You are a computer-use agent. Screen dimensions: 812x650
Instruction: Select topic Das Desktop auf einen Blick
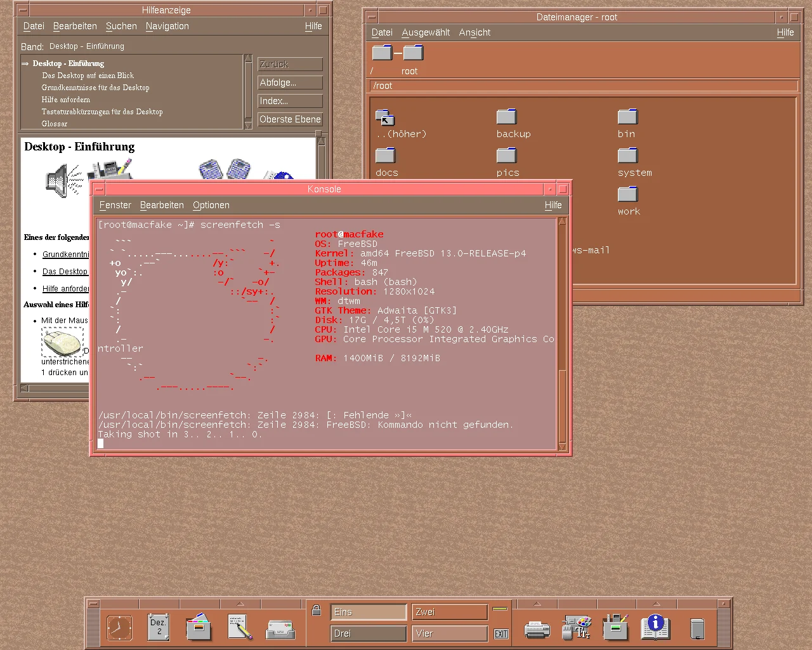click(88, 76)
